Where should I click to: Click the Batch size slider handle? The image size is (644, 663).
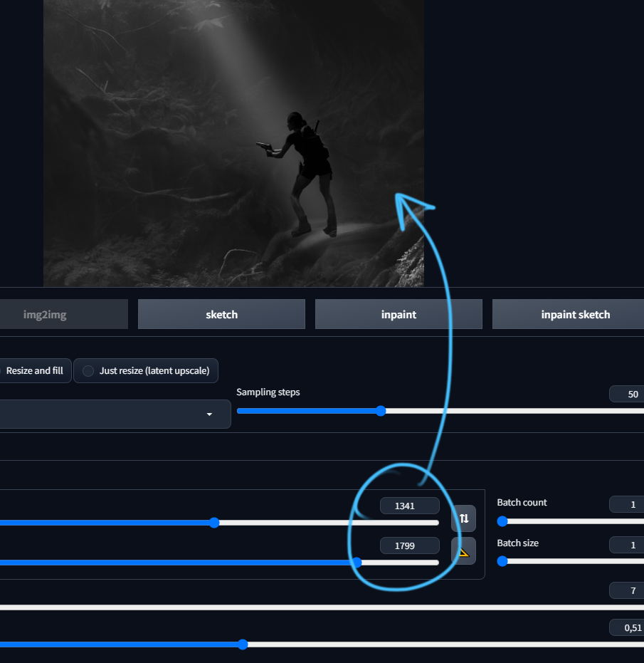[502, 561]
